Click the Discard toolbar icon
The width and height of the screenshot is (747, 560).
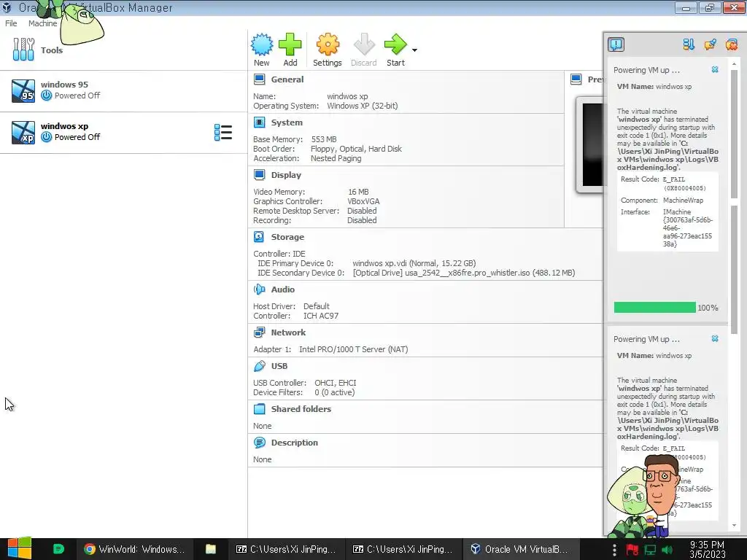click(364, 44)
